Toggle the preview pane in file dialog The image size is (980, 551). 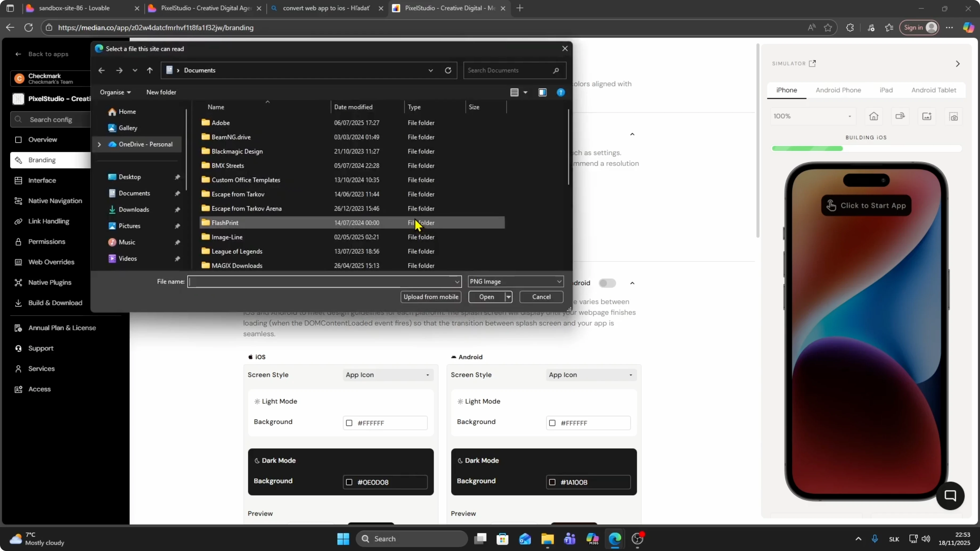point(542,92)
